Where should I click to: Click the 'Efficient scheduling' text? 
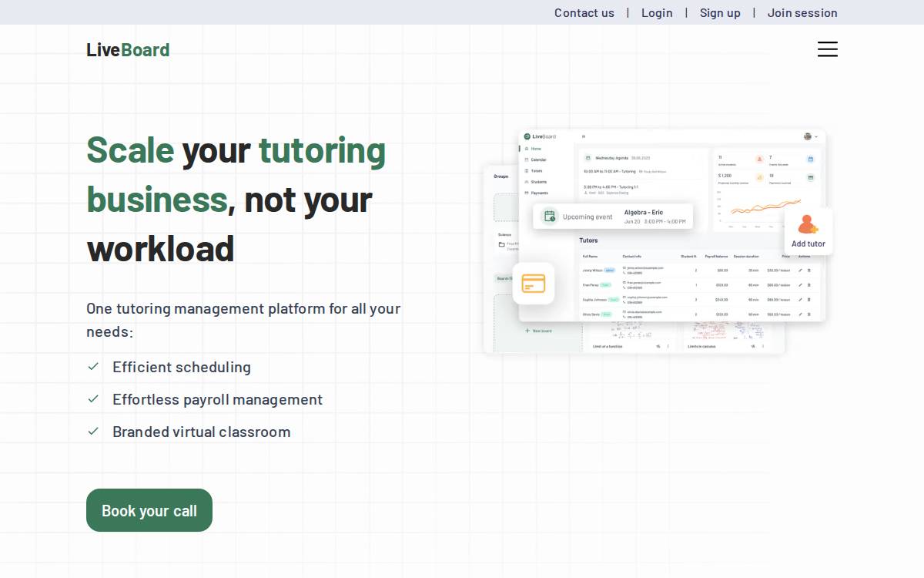pyautogui.click(x=182, y=367)
